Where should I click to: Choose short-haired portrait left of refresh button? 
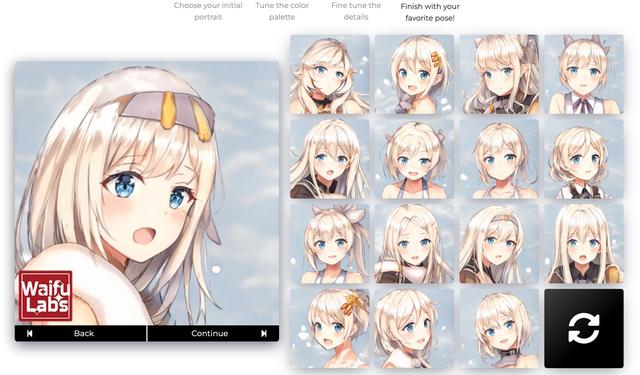[499, 328]
